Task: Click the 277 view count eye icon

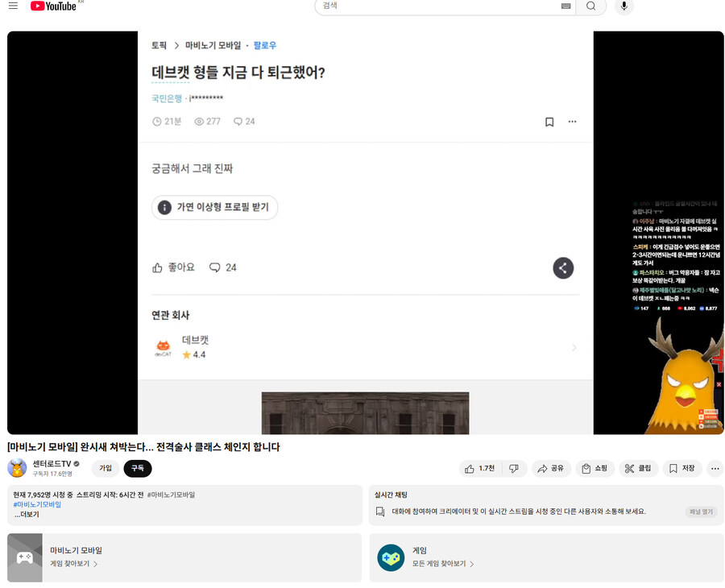Action: (x=199, y=122)
